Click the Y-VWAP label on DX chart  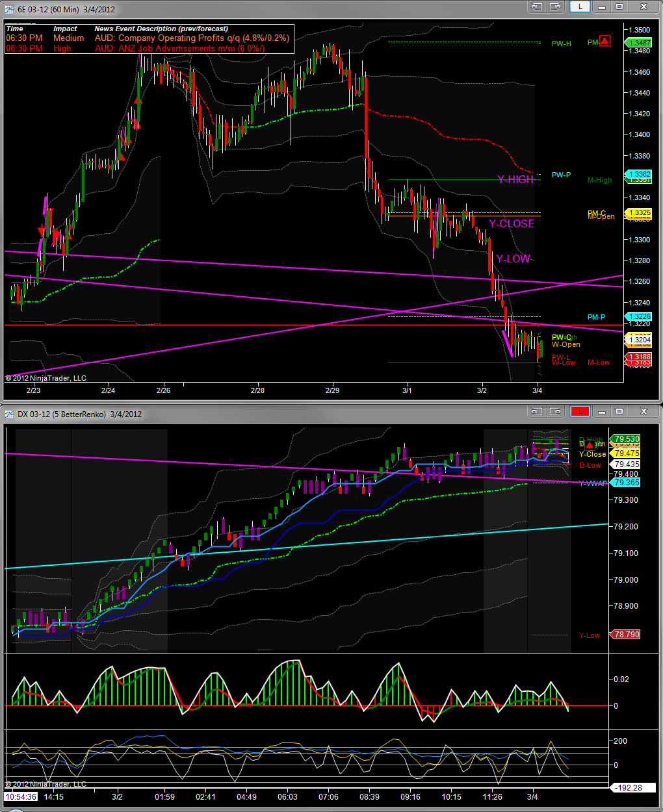coord(593,484)
